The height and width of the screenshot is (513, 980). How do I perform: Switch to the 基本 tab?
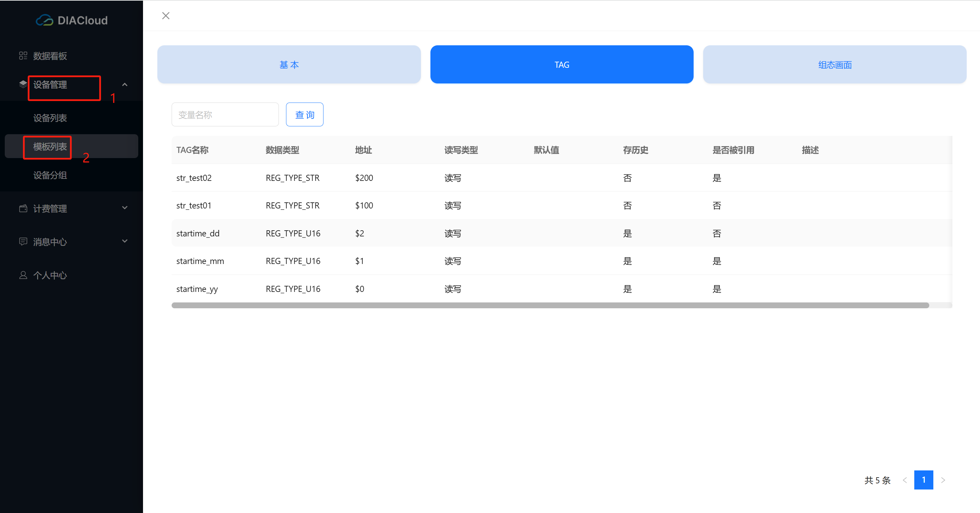289,64
